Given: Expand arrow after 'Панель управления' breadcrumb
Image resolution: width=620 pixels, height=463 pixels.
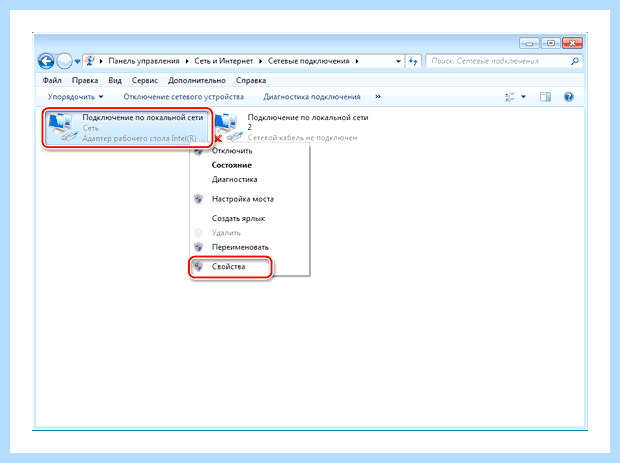Looking at the screenshot, I should point(187,61).
